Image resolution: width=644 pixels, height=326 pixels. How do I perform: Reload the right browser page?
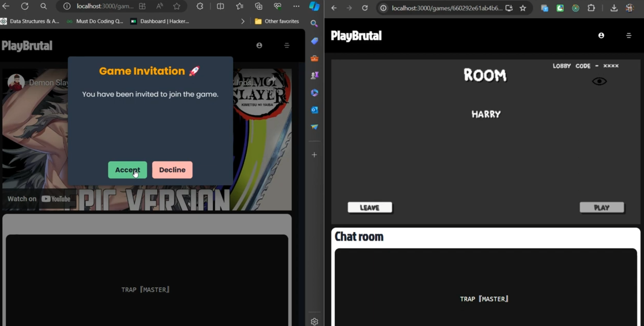click(365, 8)
